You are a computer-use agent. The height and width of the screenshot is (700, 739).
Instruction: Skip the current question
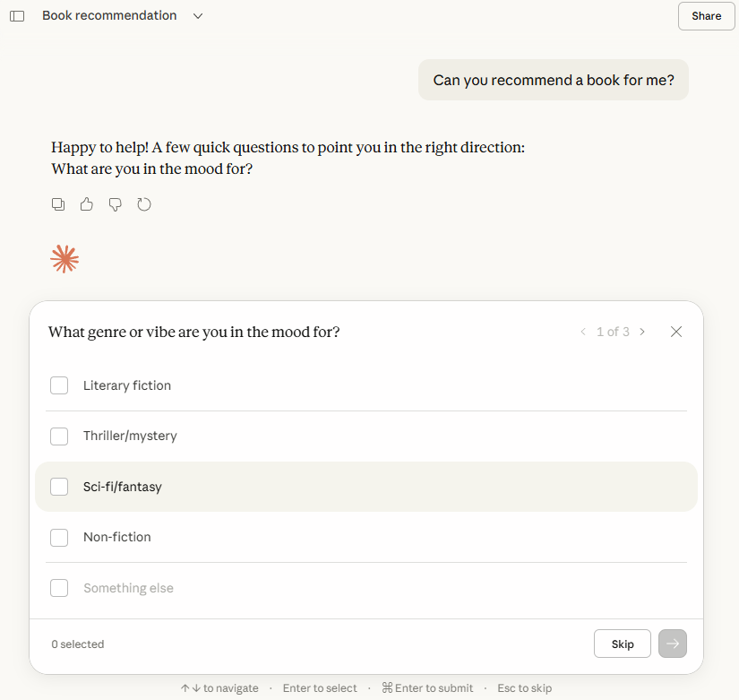622,644
